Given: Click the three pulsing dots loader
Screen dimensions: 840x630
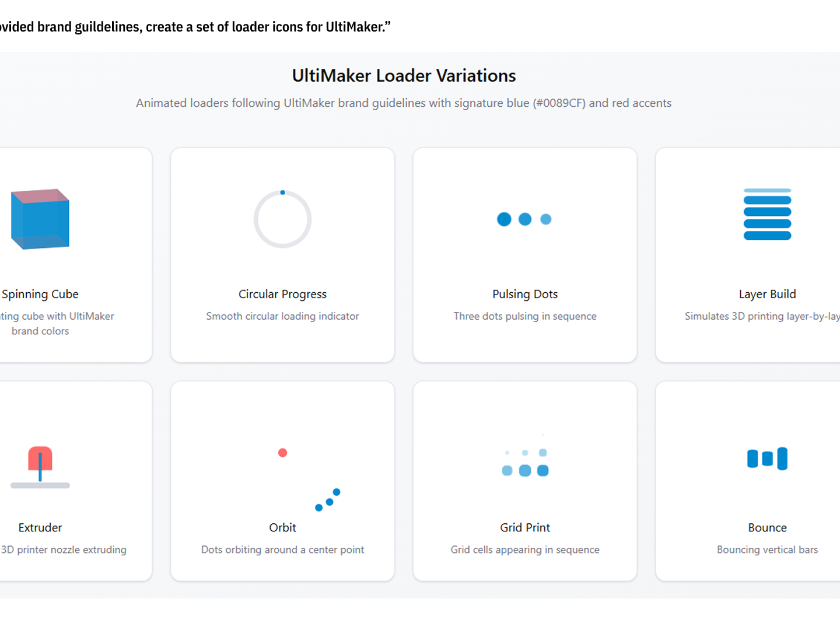Looking at the screenshot, I should [524, 219].
